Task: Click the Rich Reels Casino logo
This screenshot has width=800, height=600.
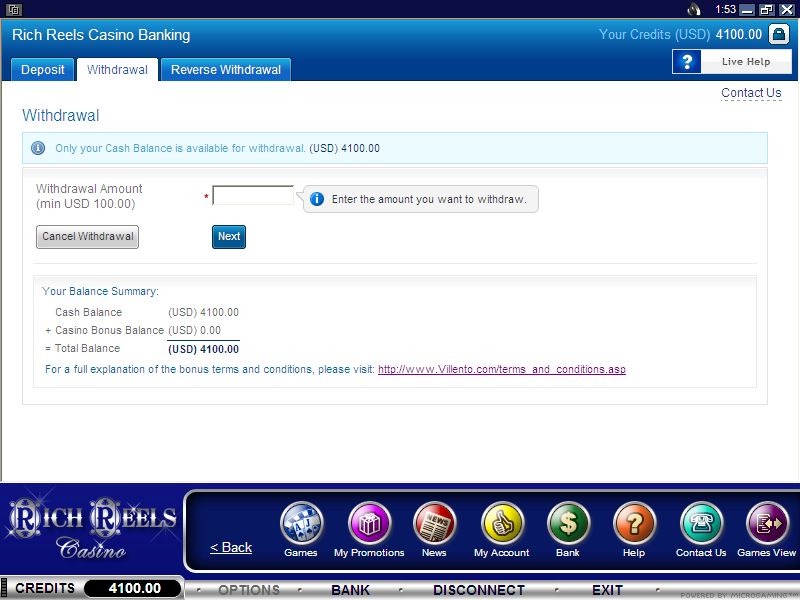Action: 92,528
